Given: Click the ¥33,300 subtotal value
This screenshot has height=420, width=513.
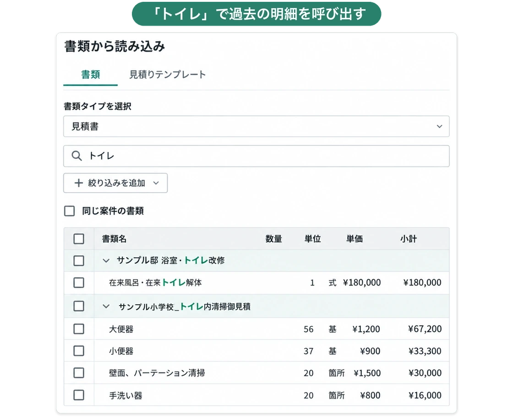Looking at the screenshot, I should click(425, 351).
